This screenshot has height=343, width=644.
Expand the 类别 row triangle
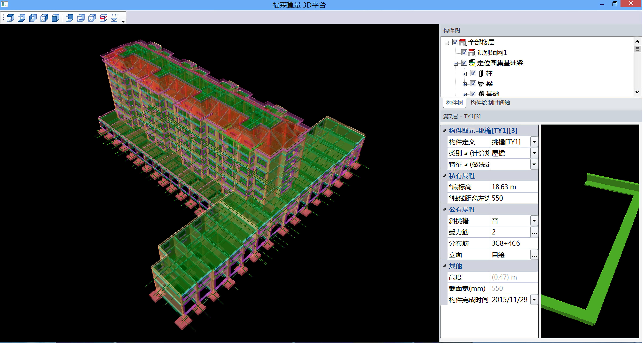click(x=466, y=153)
